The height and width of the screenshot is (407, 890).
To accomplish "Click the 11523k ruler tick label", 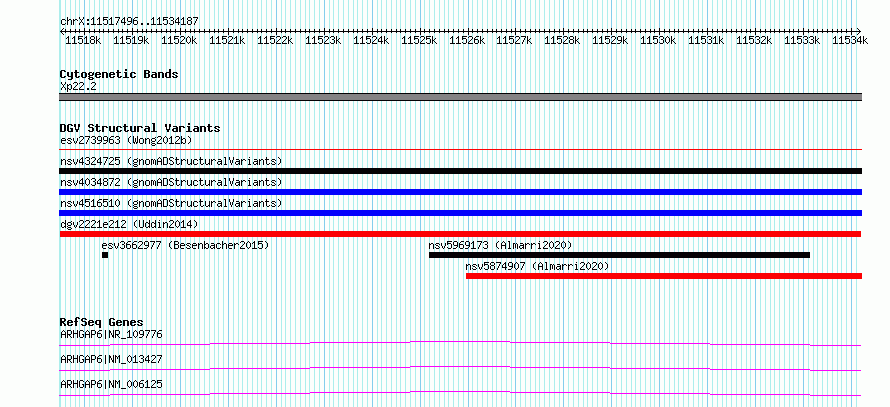I will pos(323,40).
